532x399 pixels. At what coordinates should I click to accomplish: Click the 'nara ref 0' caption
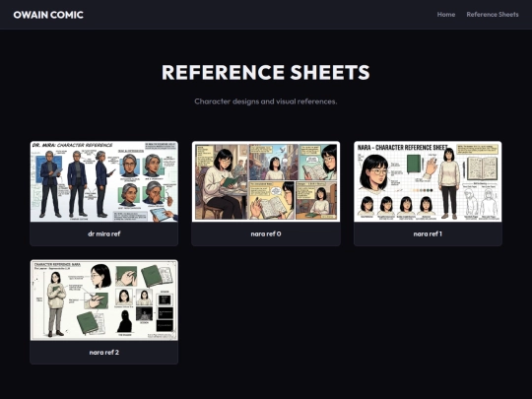[x=266, y=233]
